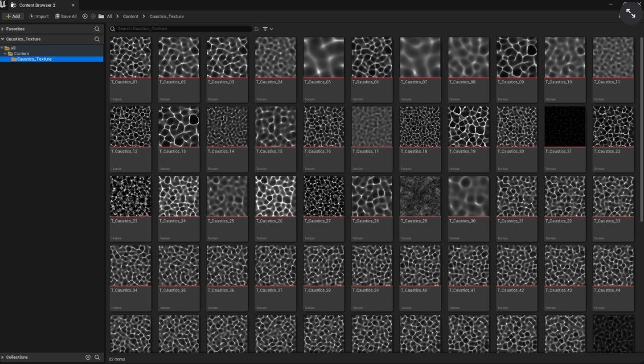Image resolution: width=644 pixels, height=364 pixels.
Task: Go back in folder history
Action: (x=85, y=16)
